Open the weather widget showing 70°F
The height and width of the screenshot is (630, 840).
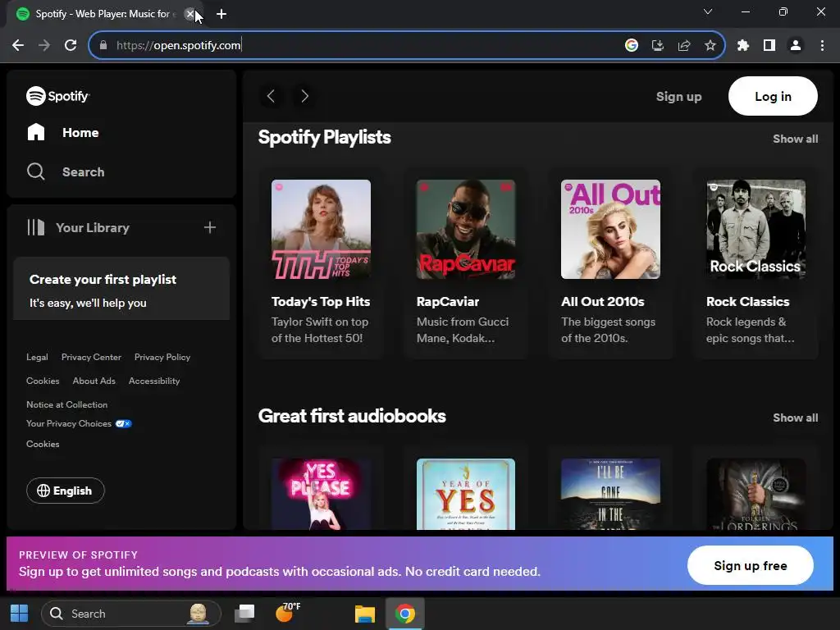[x=288, y=612]
